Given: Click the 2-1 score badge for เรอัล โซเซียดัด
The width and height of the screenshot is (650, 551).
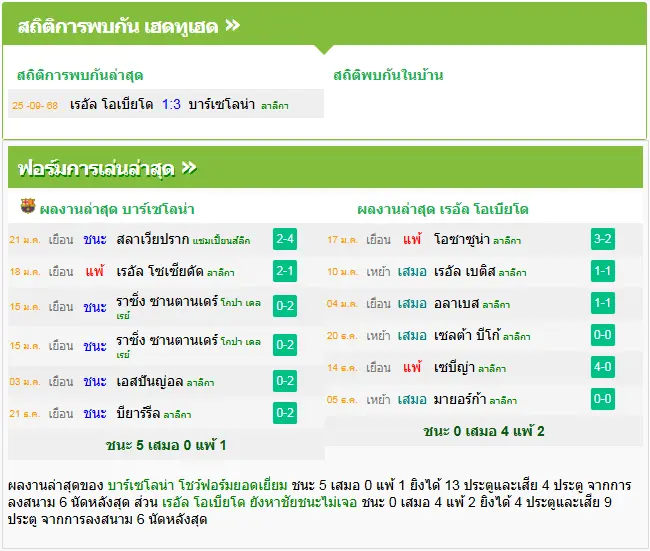Looking at the screenshot, I should [x=285, y=271].
